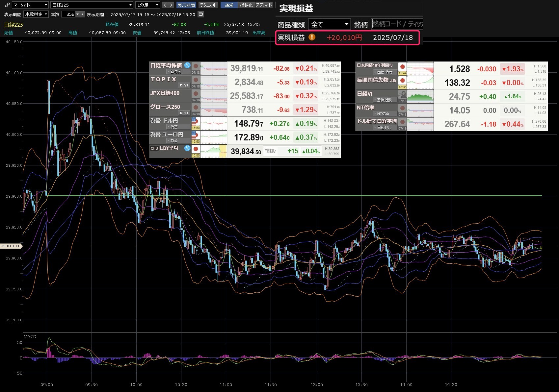Click Japan flag icon in 長期国債先物 row

tap(402, 80)
